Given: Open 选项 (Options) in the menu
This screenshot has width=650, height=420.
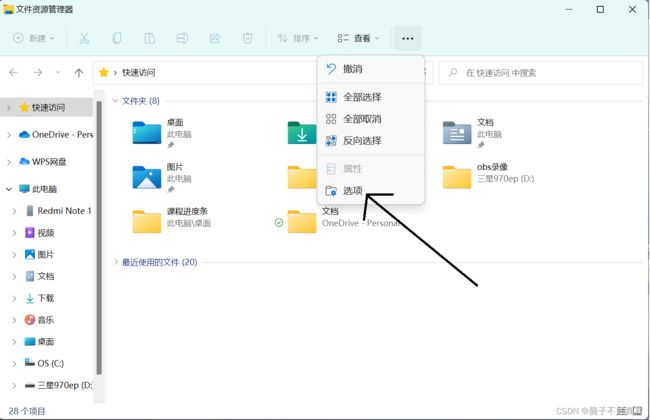Looking at the screenshot, I should click(x=371, y=191).
